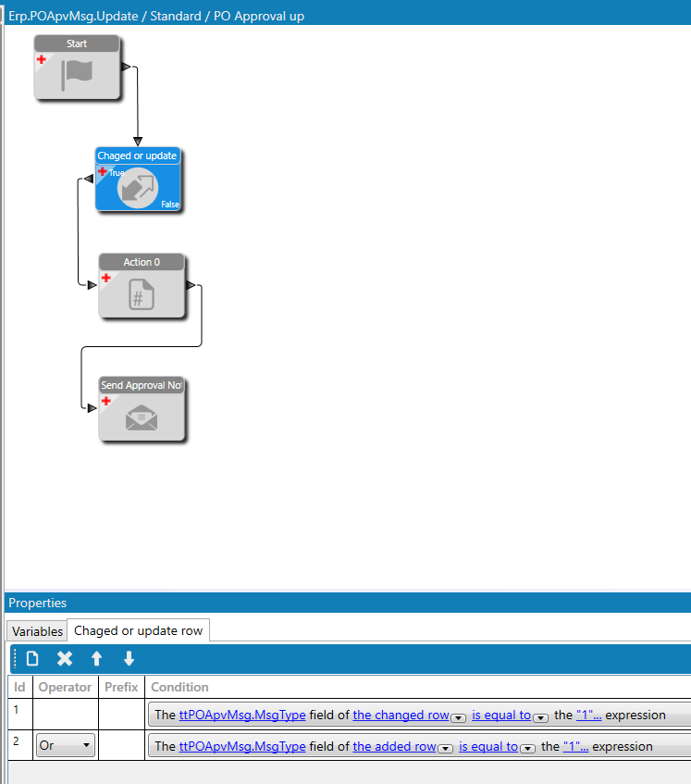Click the Prefix cell in row 1
Image resolution: width=691 pixels, height=784 pixels.
click(121, 714)
